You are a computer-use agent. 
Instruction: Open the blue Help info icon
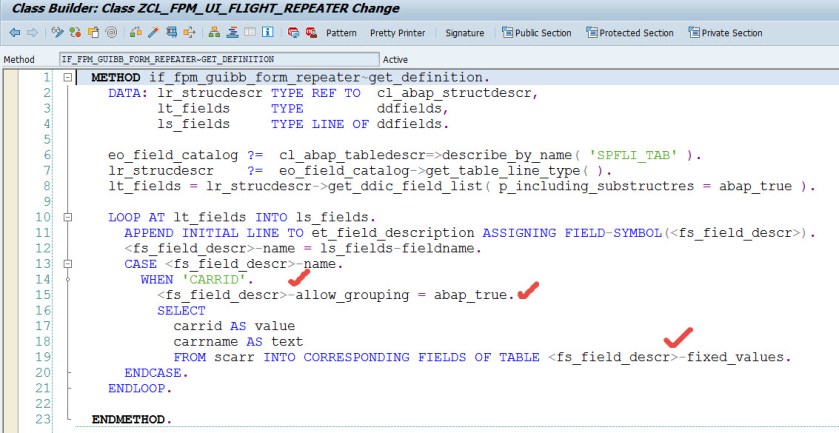268,33
